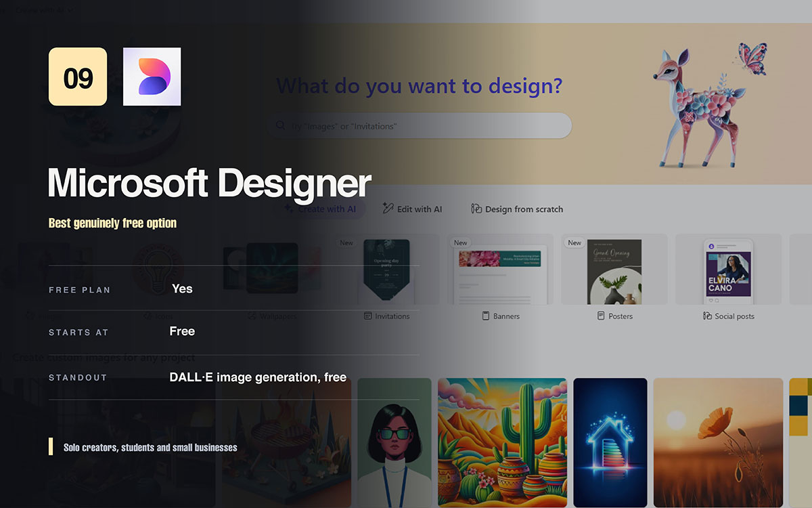The image size is (812, 508).
Task: Click the envelope icon beside Invitations
Action: pos(368,316)
